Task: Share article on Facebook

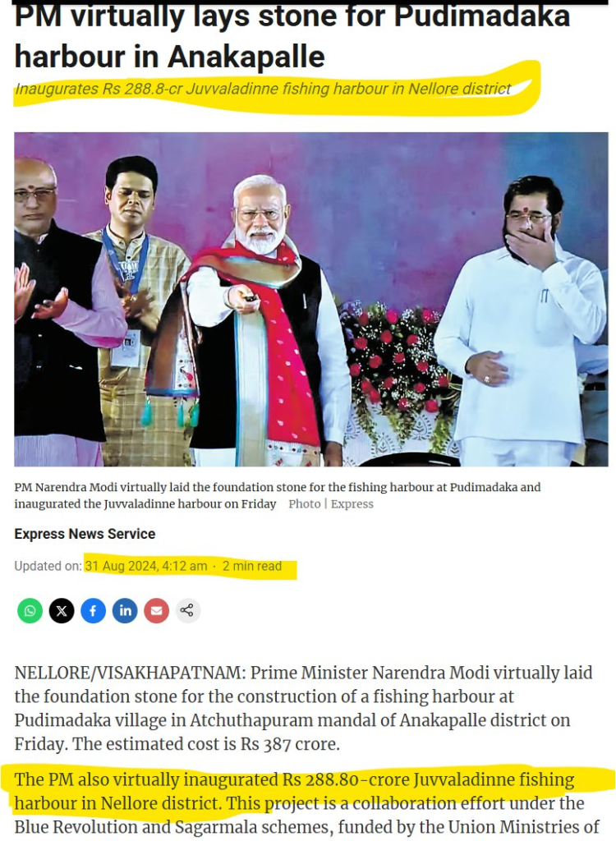Action: [94, 610]
